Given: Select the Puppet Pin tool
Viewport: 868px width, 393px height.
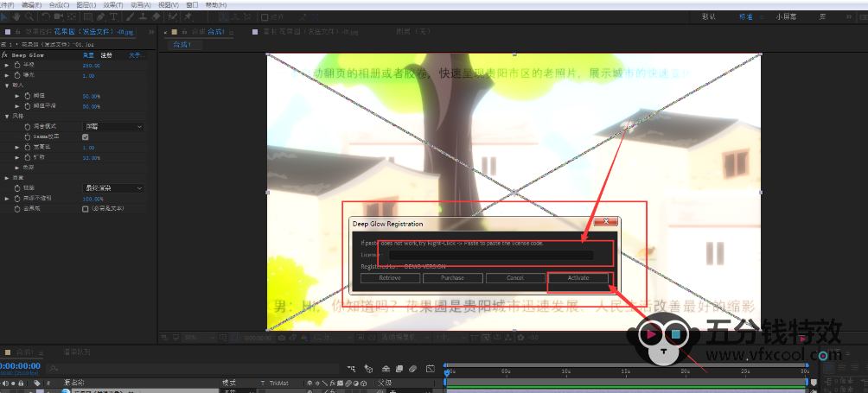Looking at the screenshot, I should tap(188, 17).
